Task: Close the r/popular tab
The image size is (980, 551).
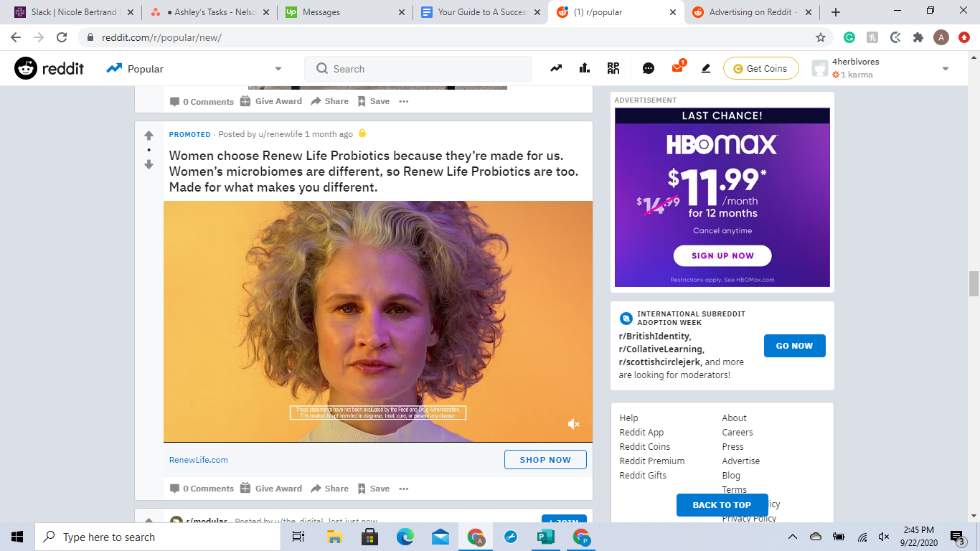Action: pos(672,12)
